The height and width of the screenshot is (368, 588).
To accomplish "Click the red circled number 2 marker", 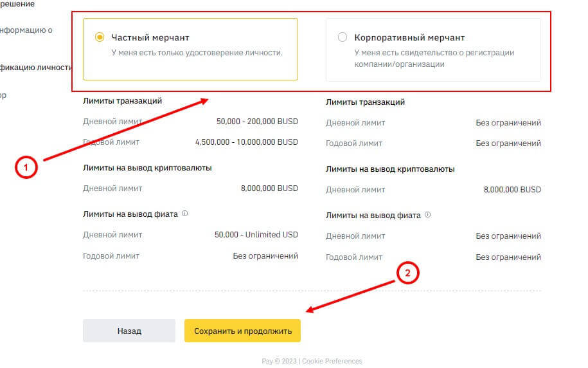I will (407, 273).
